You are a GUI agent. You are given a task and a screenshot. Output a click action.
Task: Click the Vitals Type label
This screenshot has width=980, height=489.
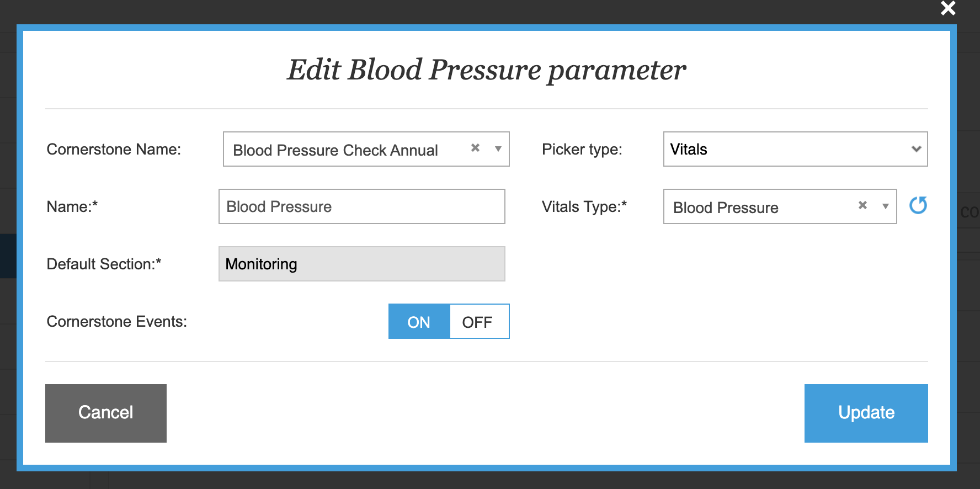[584, 206]
